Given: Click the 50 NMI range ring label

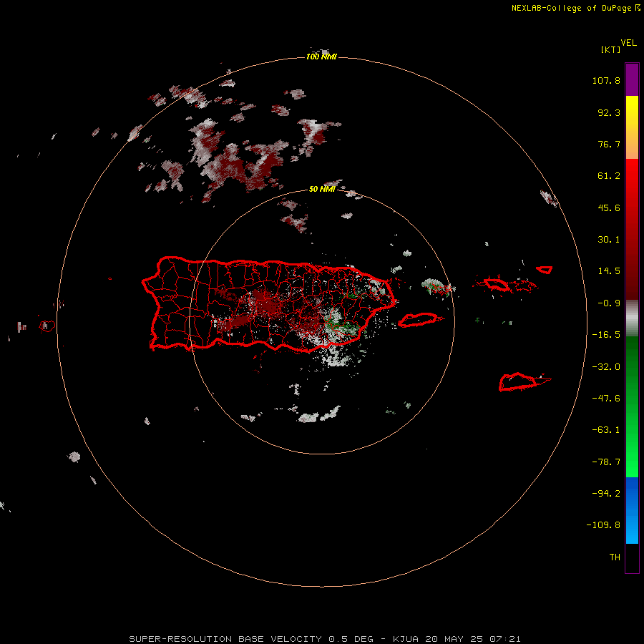Looking at the screenshot, I should (321, 189).
